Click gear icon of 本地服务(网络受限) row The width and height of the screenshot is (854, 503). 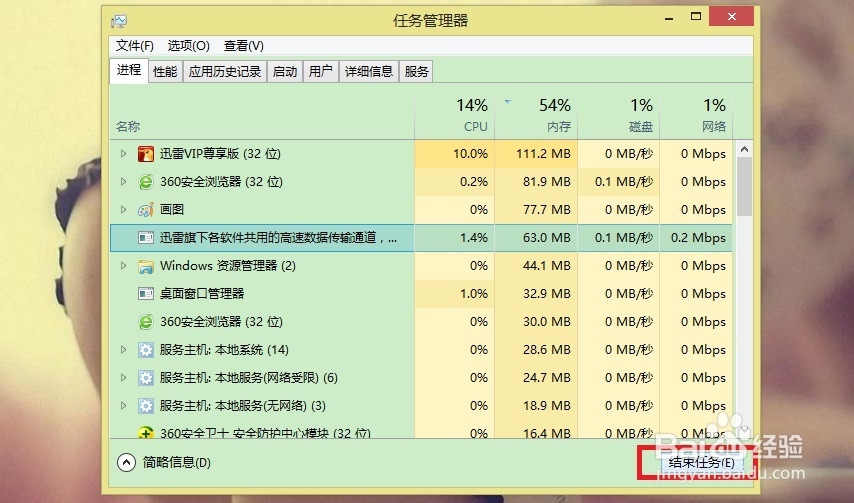(145, 378)
